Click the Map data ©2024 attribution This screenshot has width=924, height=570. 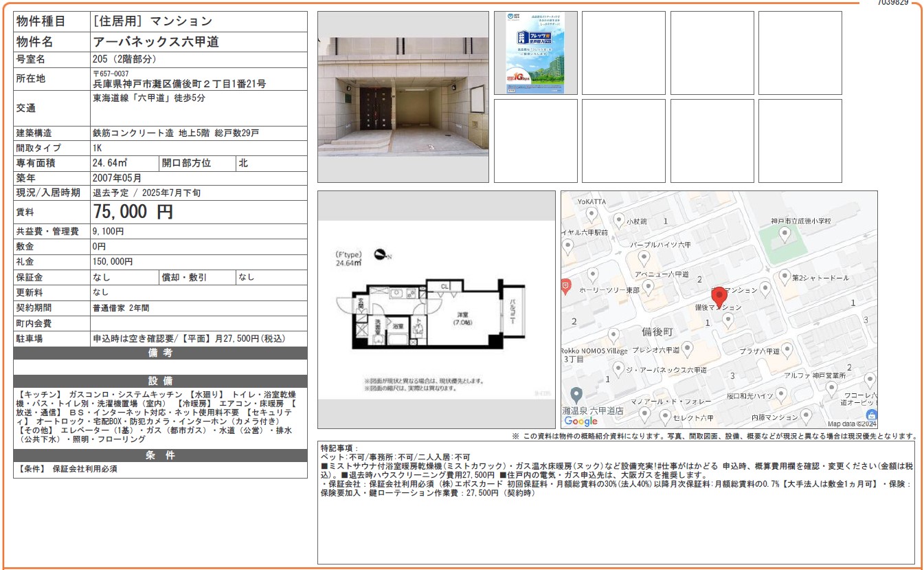[852, 424]
